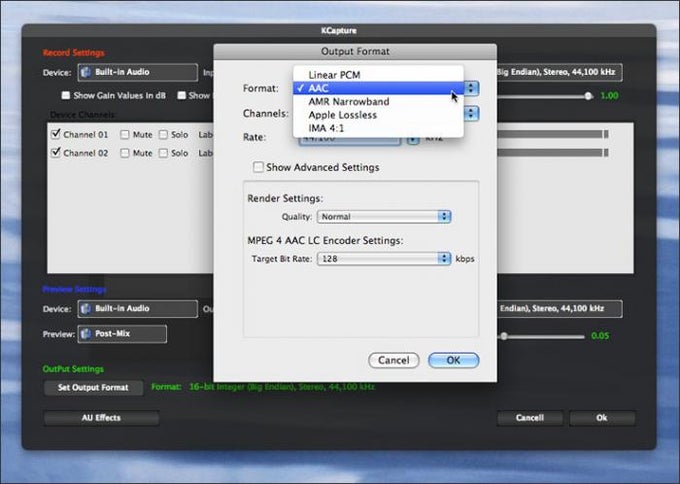Enable Show Advanced Settings checkbox
Screen dimensions: 680x484
pos(258,167)
